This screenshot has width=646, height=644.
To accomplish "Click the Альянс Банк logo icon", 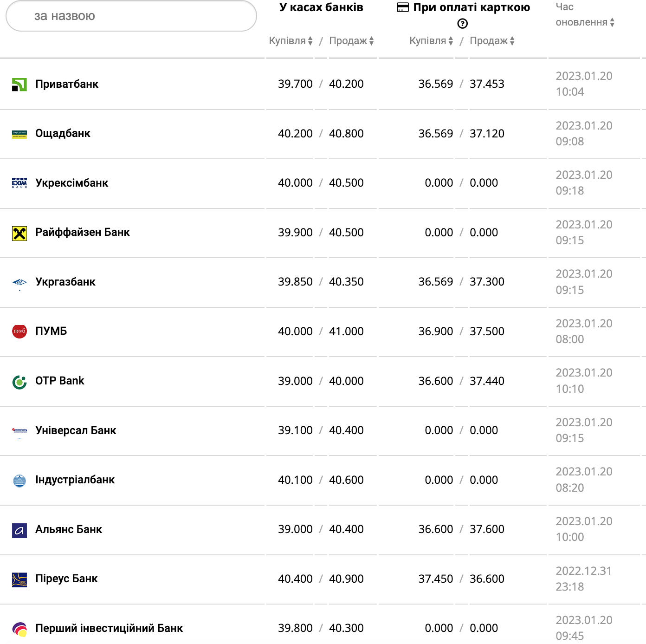I will tap(19, 530).
